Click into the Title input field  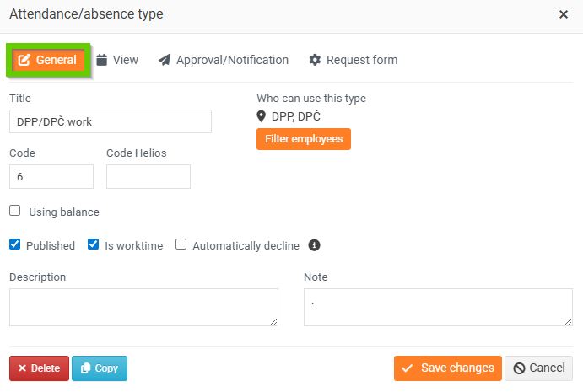click(110, 121)
